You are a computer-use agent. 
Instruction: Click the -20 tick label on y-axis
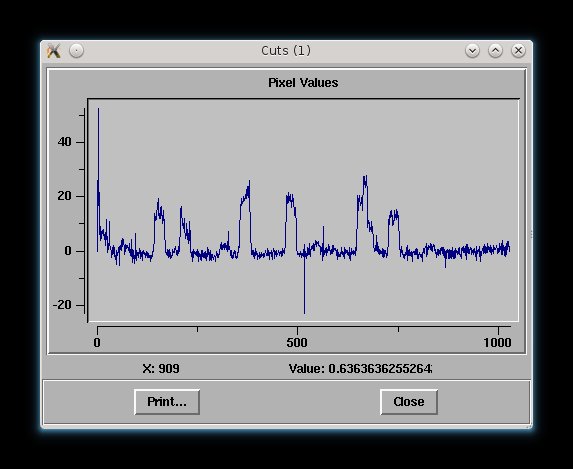click(62, 305)
